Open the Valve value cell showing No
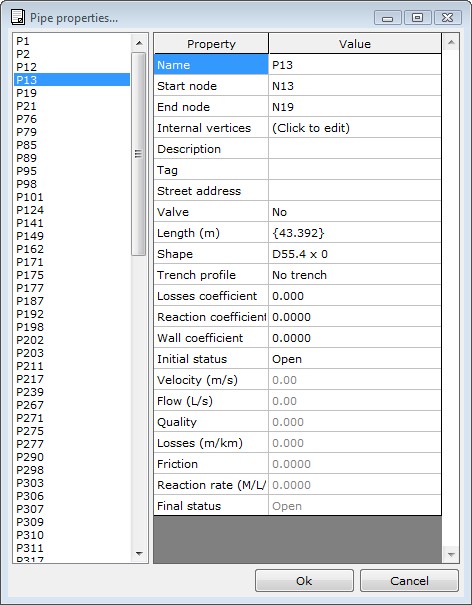472x605 pixels. coord(355,212)
